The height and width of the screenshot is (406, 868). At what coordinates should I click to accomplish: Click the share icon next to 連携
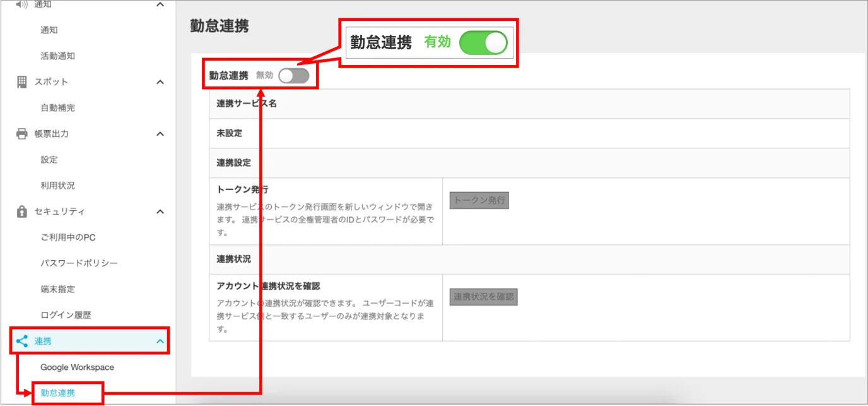[22, 341]
